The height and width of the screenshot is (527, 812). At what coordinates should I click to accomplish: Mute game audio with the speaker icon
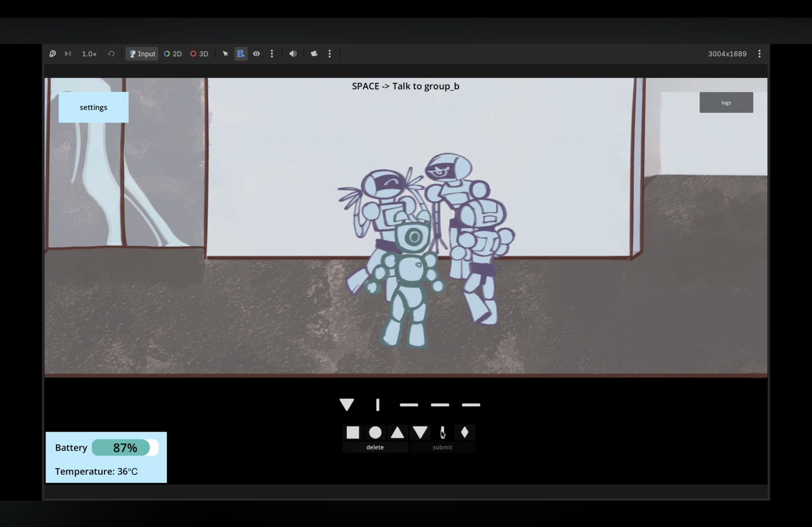coord(293,54)
